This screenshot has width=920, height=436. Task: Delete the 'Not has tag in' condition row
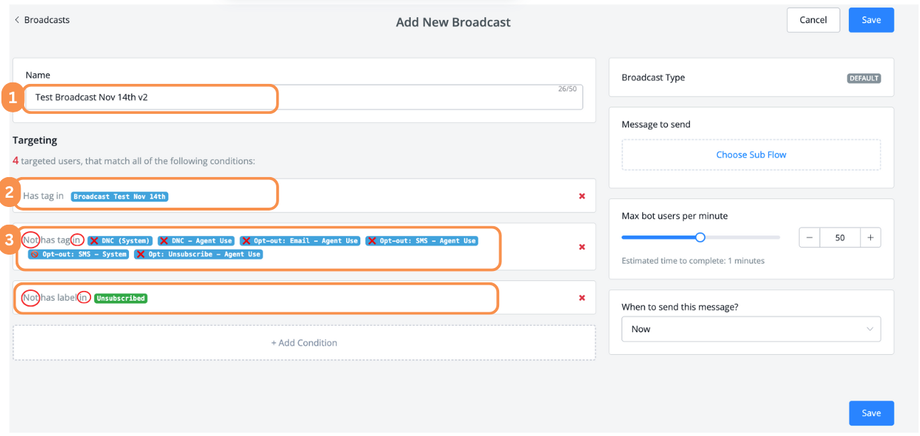582,247
